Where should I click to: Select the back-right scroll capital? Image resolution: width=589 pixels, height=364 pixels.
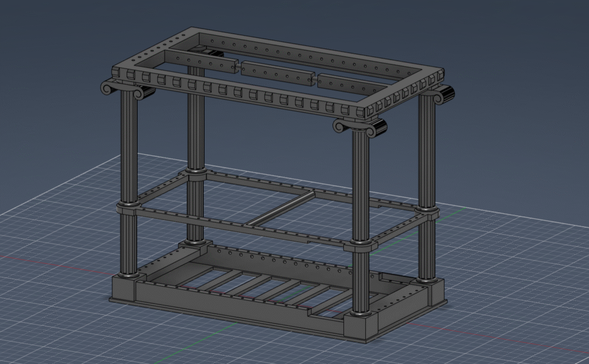click(444, 95)
